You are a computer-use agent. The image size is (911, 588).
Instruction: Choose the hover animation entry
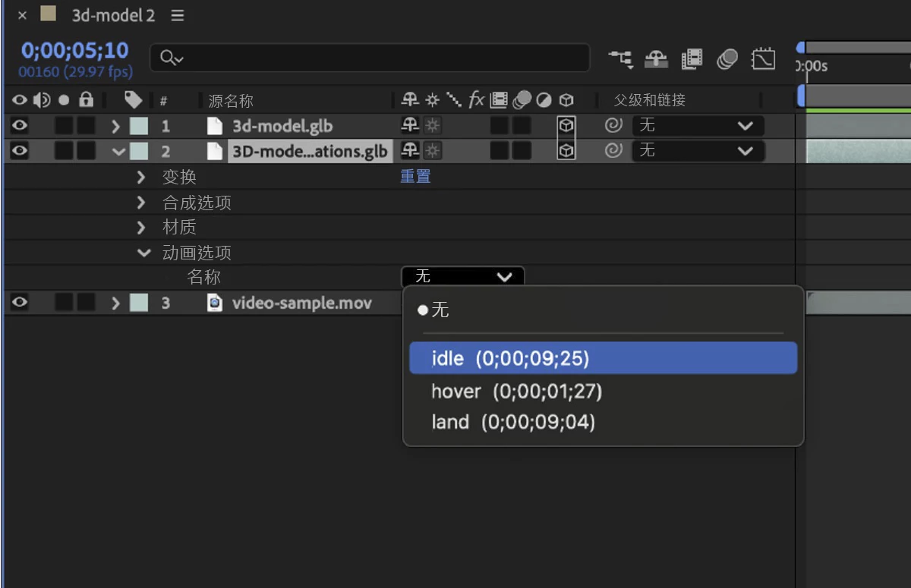516,391
